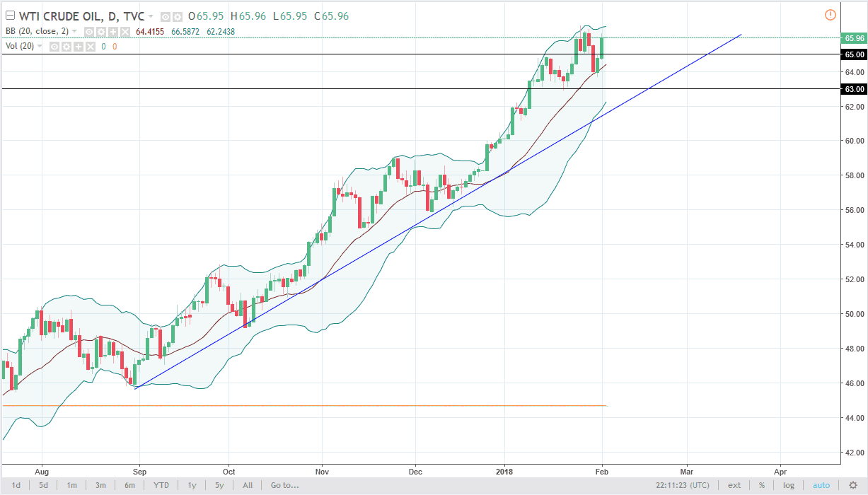Click the plus icon on the Vol row
This screenshot has width=868, height=495.
point(79,47)
